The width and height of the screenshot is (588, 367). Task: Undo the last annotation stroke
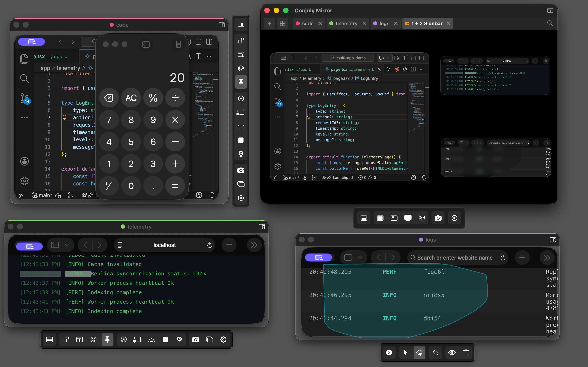point(435,353)
